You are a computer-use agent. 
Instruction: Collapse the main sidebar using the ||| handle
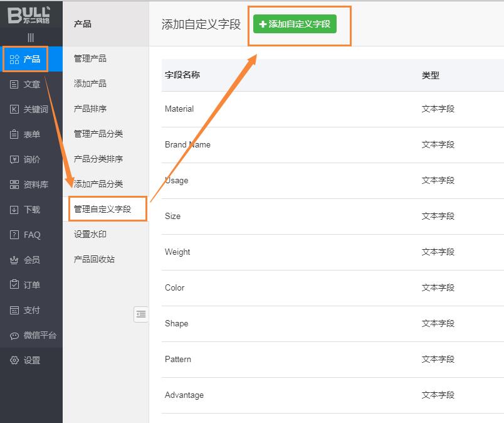(31, 38)
